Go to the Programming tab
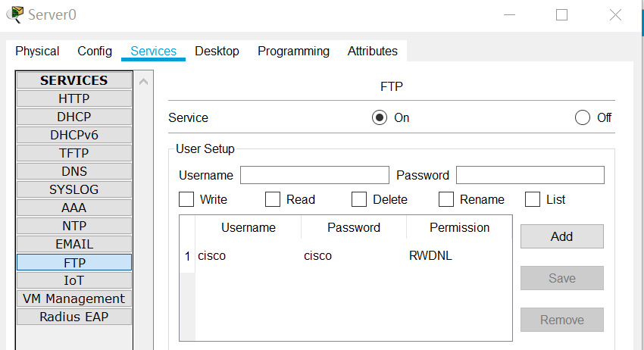The height and width of the screenshot is (350, 644). tap(293, 52)
